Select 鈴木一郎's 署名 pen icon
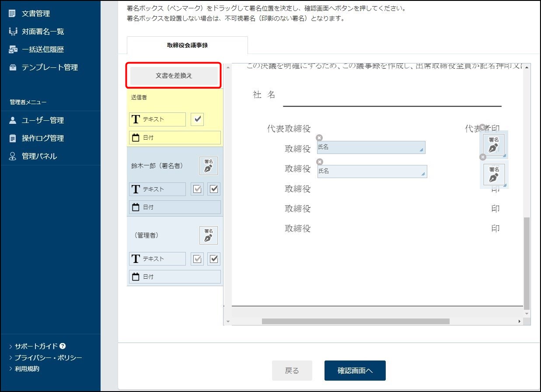The image size is (541, 392). pos(209,166)
